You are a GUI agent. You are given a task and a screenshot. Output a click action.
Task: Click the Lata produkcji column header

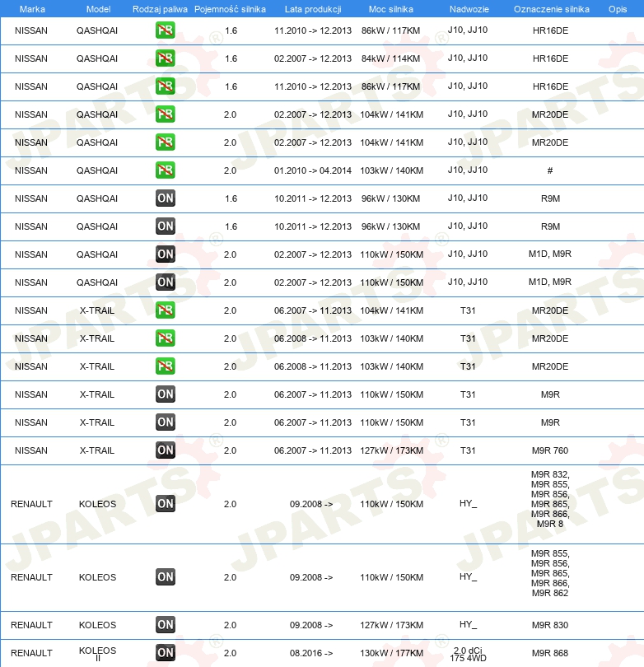(x=313, y=9)
